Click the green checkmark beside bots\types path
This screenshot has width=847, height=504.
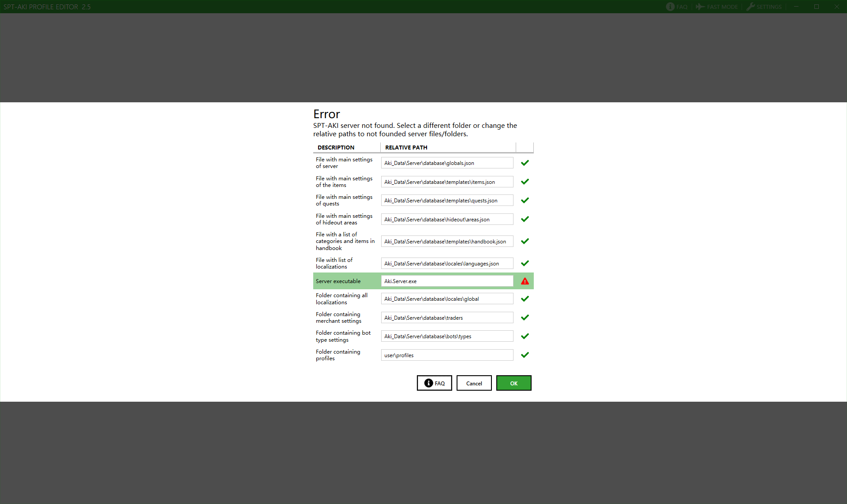coord(525,336)
